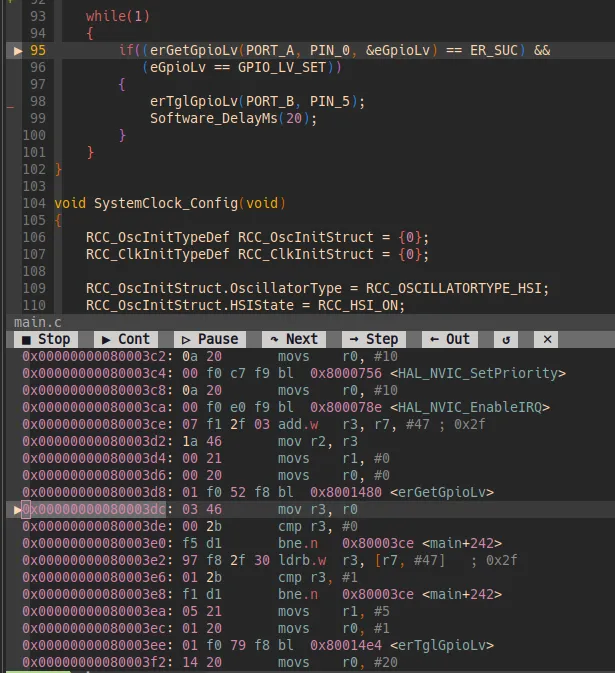Click erTglGpioLv call on line 98
The width and height of the screenshot is (615, 673).
tap(194, 102)
